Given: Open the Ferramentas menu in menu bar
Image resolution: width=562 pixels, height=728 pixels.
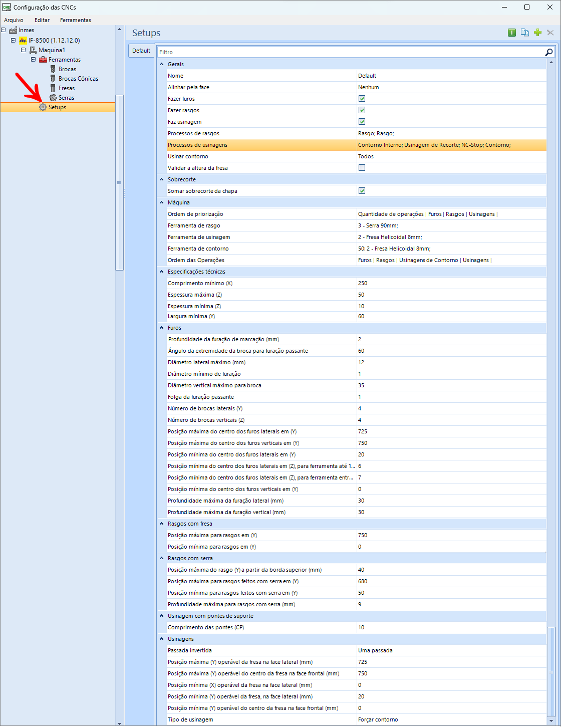Looking at the screenshot, I should point(76,20).
